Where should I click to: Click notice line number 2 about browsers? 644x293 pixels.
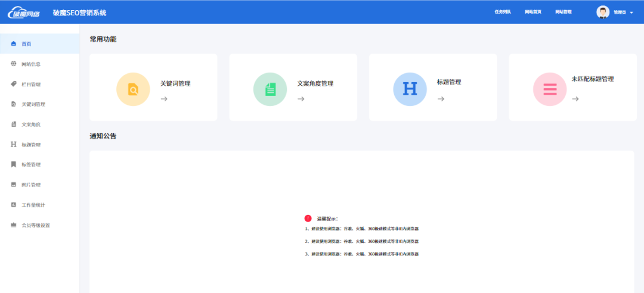click(x=362, y=241)
